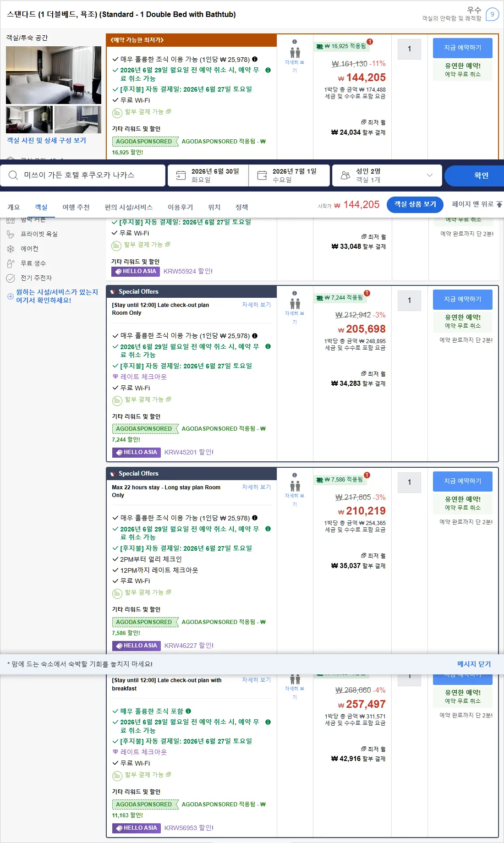
Task: Click the installment card icon in Late check-out Room Only offer
Action: (117, 400)
